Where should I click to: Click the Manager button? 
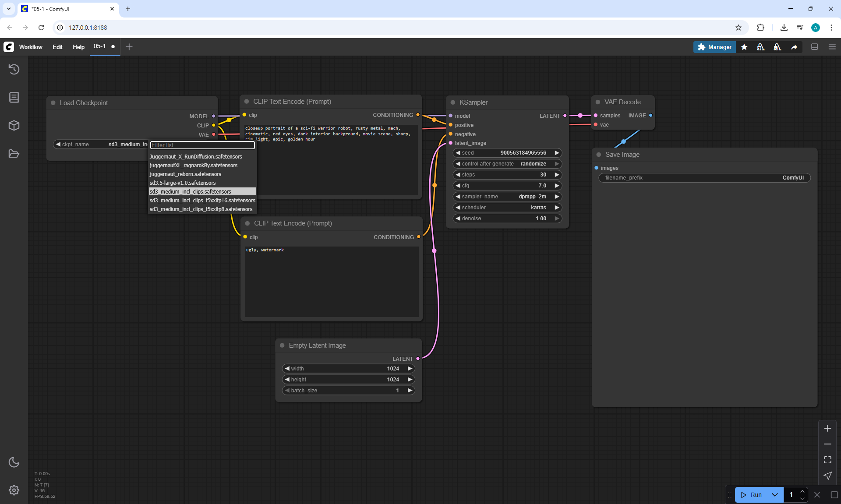(x=714, y=47)
